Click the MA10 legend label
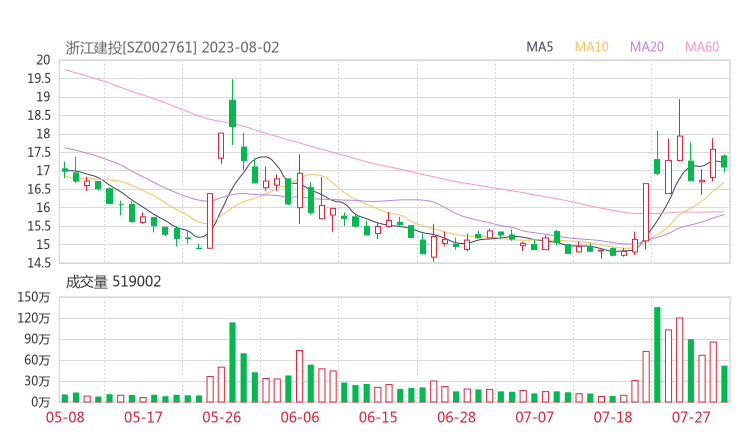The height and width of the screenshot is (440, 740). (x=591, y=47)
